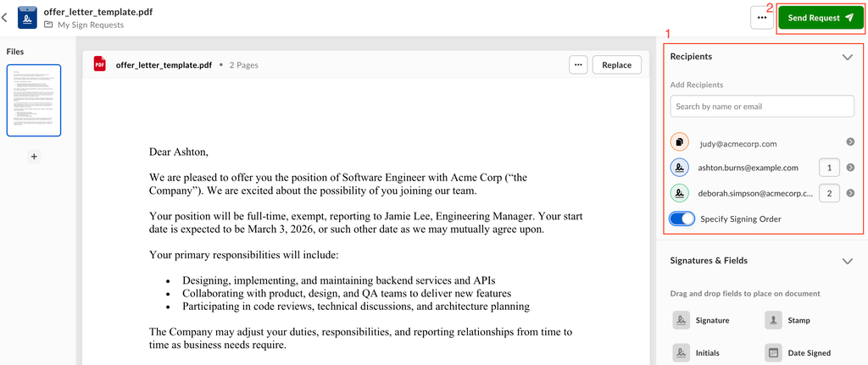Collapse the Signatures & Fields section
This screenshot has width=868, height=365.
[846, 261]
